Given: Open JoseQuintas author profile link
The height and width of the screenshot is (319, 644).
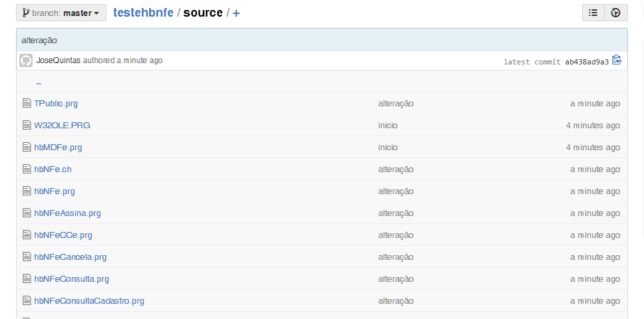Looking at the screenshot, I should tap(59, 60).
